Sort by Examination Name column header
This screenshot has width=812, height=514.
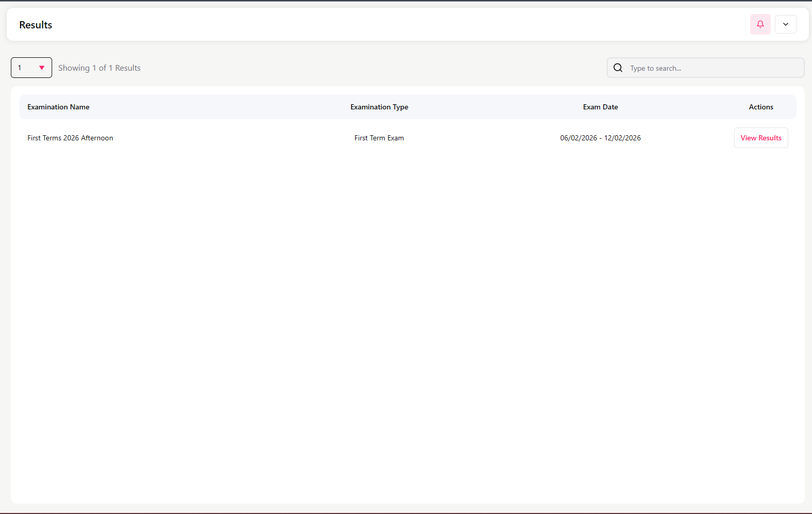(58, 107)
